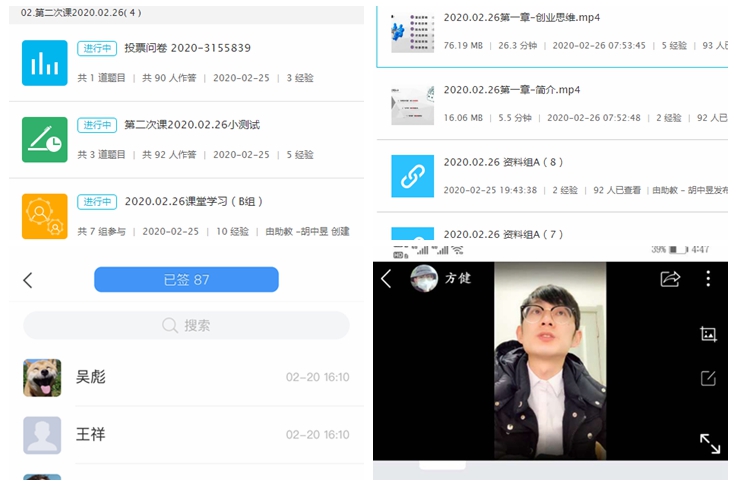The height and width of the screenshot is (486, 737).
Task: Click the 已签 87 blue button
Action: coord(186,280)
